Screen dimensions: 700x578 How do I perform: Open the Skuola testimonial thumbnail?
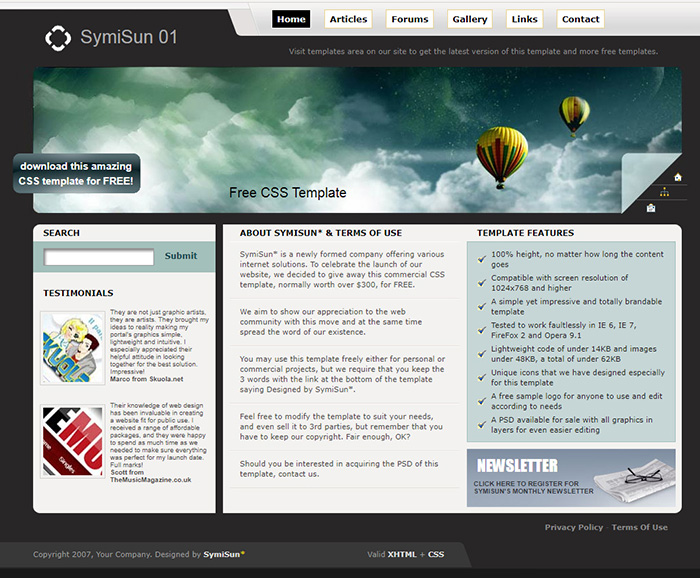click(73, 348)
